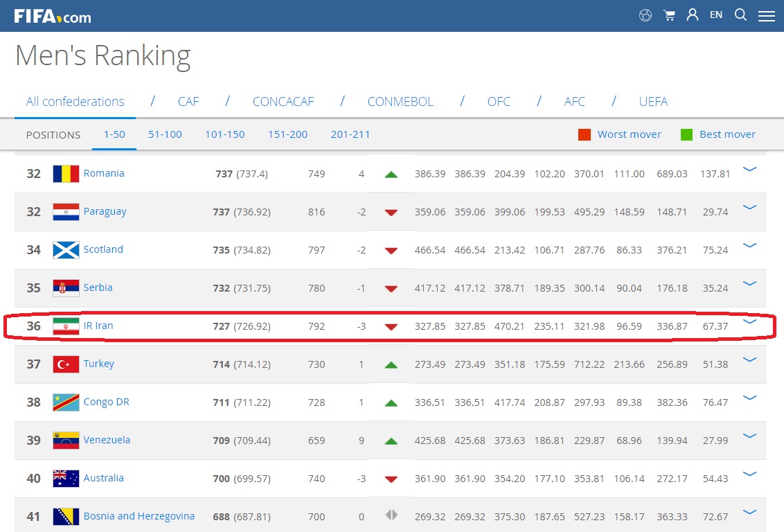Click the FIFA.com logo

(x=53, y=16)
